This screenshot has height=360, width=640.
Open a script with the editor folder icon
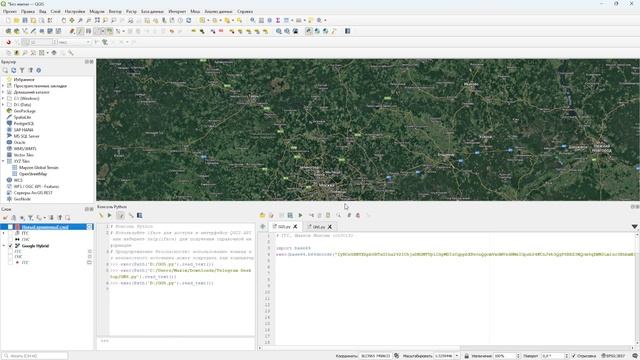pos(262,216)
